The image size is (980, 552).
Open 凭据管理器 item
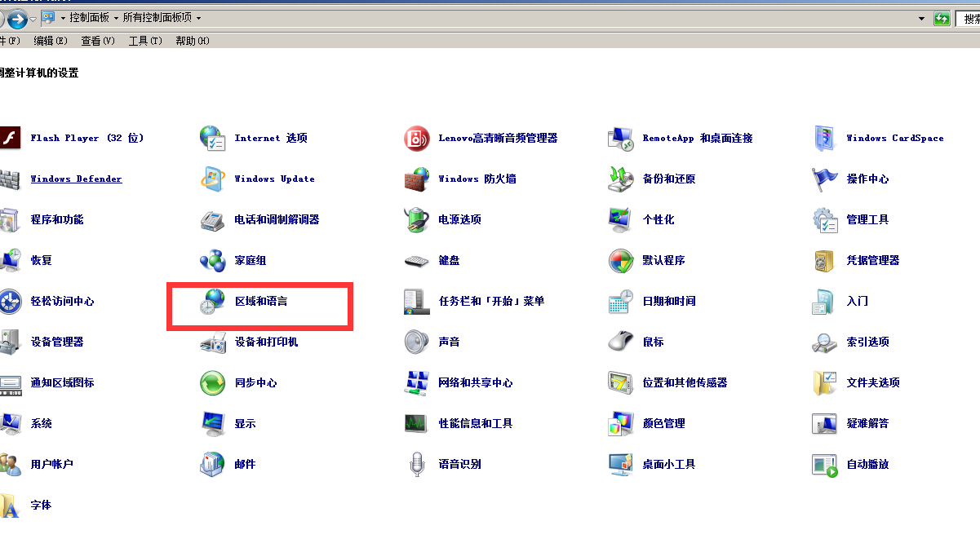pos(856,260)
